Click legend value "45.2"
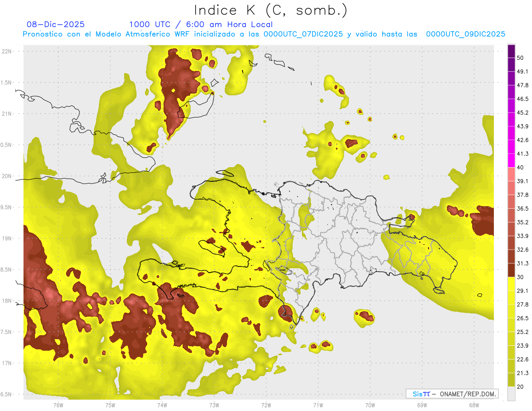532x411 pixels. coord(523,113)
